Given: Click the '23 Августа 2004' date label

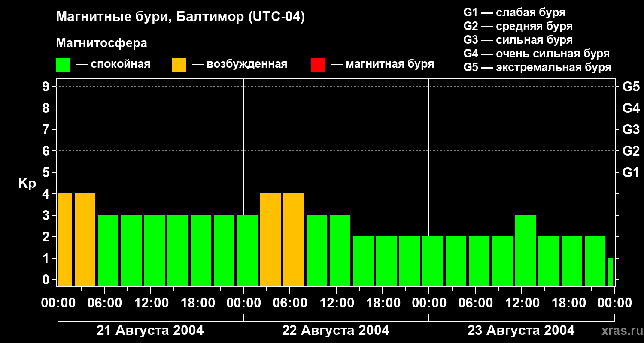Looking at the screenshot, I should (521, 331).
